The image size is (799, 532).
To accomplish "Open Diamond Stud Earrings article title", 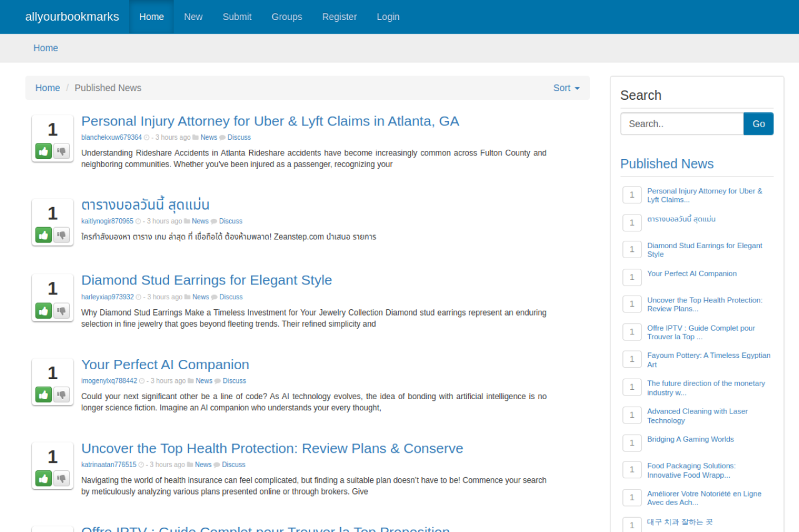I will click(x=207, y=280).
